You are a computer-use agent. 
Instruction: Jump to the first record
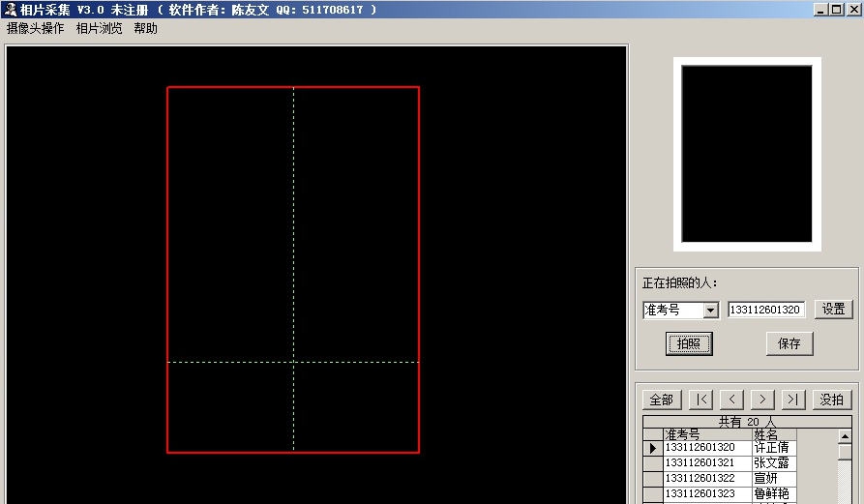click(x=700, y=400)
